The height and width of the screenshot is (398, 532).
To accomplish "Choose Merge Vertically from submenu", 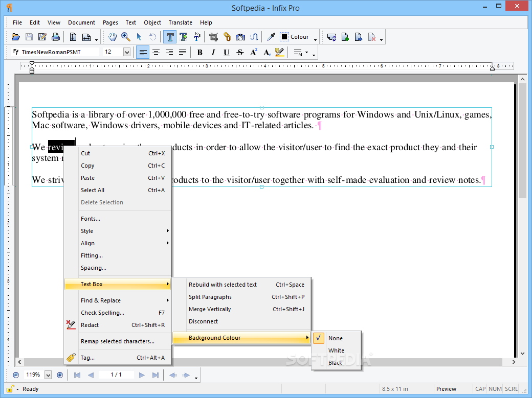I will click(241, 309).
